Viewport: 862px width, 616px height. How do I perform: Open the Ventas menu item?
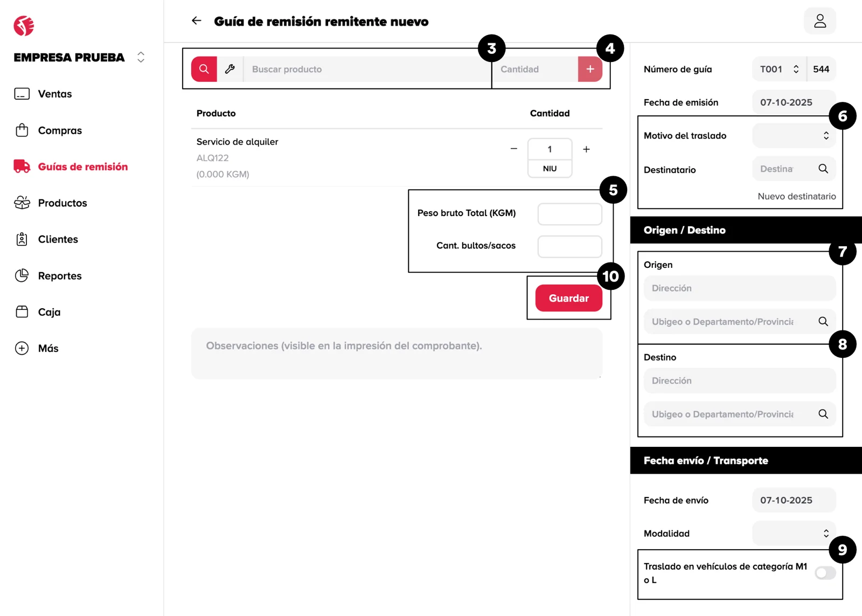(54, 94)
